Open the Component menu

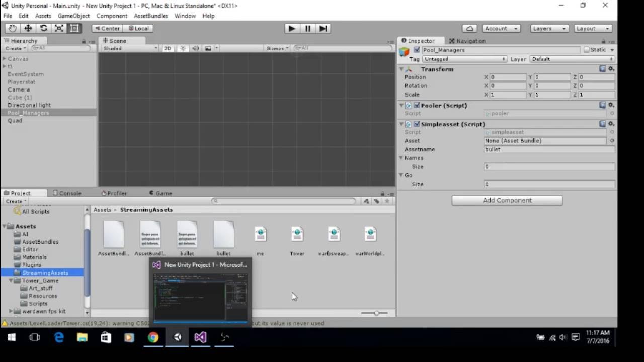tap(112, 16)
